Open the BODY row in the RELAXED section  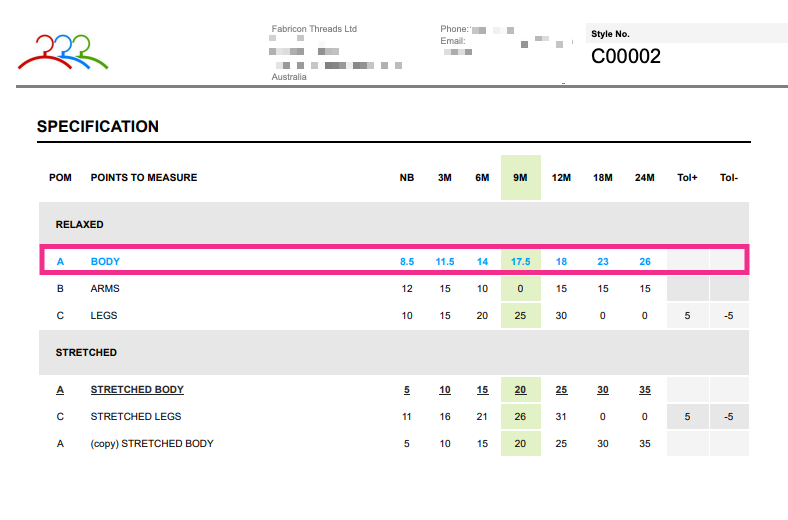105,262
